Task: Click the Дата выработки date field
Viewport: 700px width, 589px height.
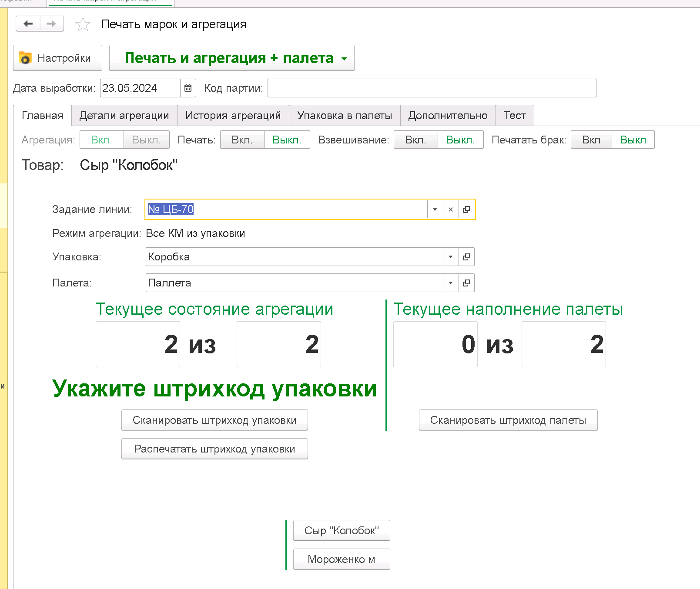Action: (140, 88)
